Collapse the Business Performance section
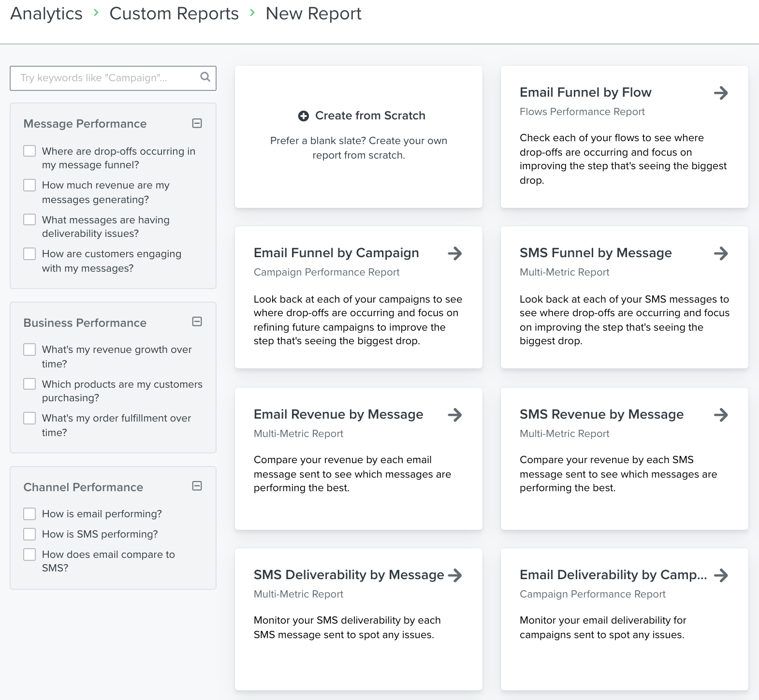This screenshot has width=759, height=700. (197, 321)
